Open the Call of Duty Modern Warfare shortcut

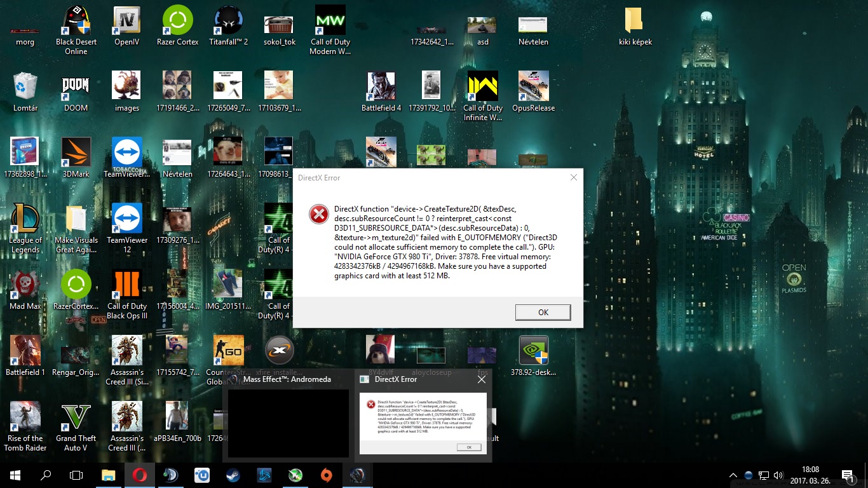coord(330,30)
